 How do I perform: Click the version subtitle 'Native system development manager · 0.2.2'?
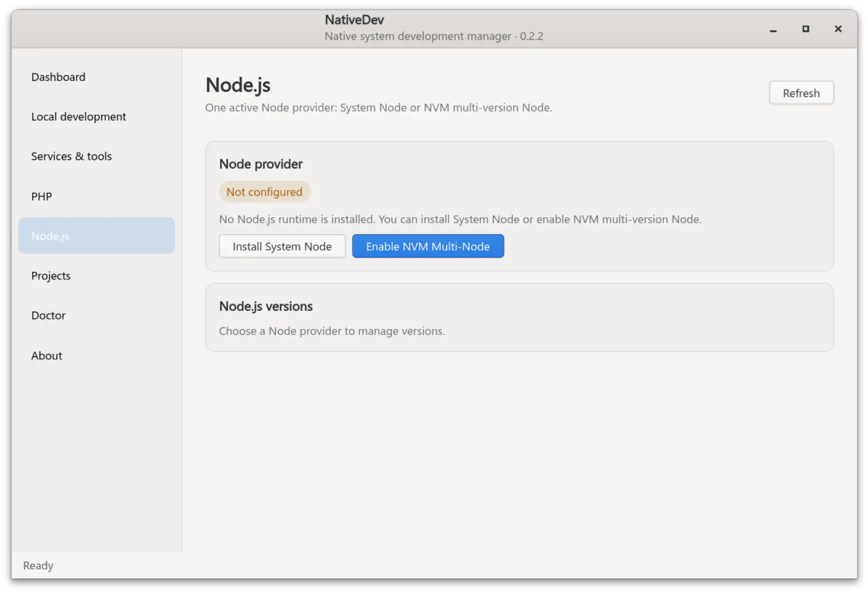tap(434, 36)
